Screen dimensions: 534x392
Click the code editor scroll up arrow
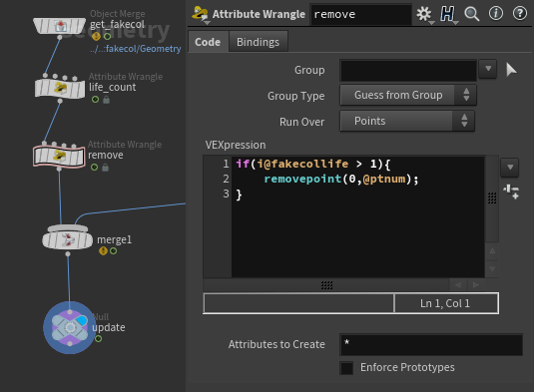[x=492, y=251]
